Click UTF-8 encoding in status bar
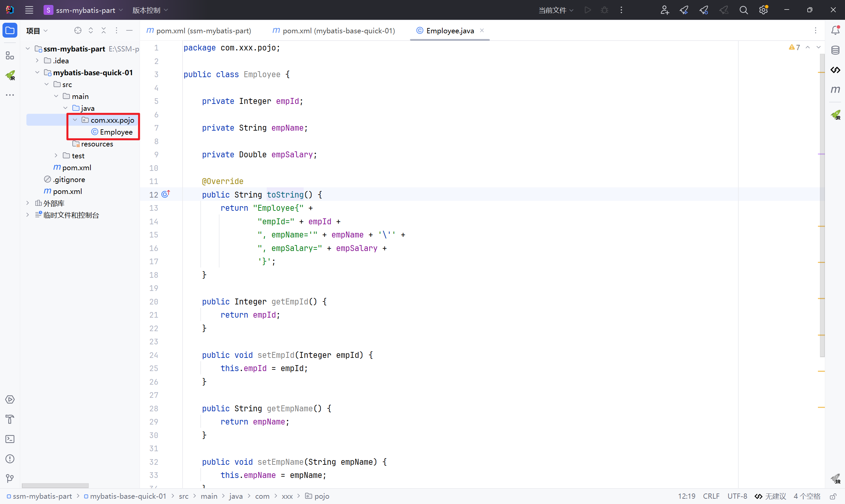Viewport: 845px width, 504px height. (737, 496)
